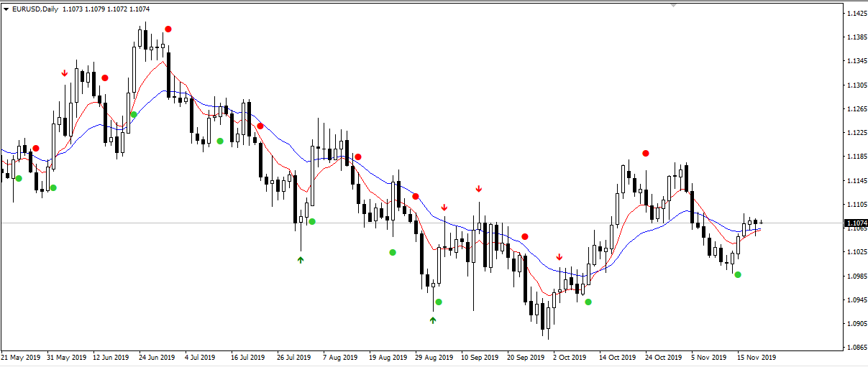Image resolution: width=868 pixels, height=367 pixels.
Task: Click the 24 Oct 2019 date label
Action: (x=663, y=357)
